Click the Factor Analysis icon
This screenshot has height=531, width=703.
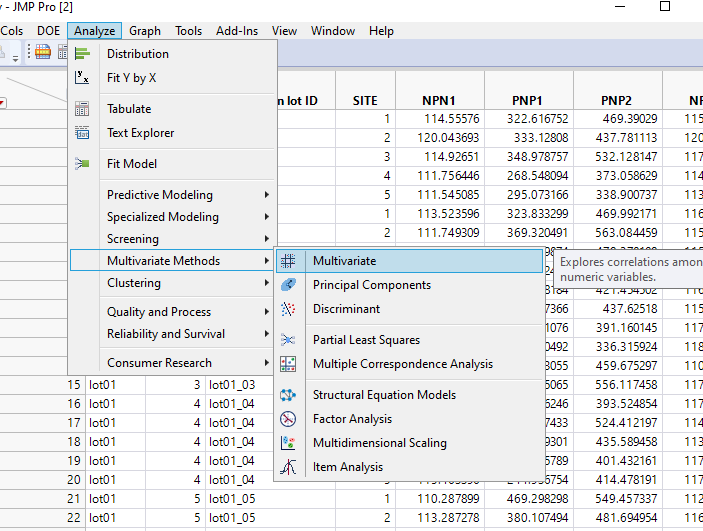288,419
